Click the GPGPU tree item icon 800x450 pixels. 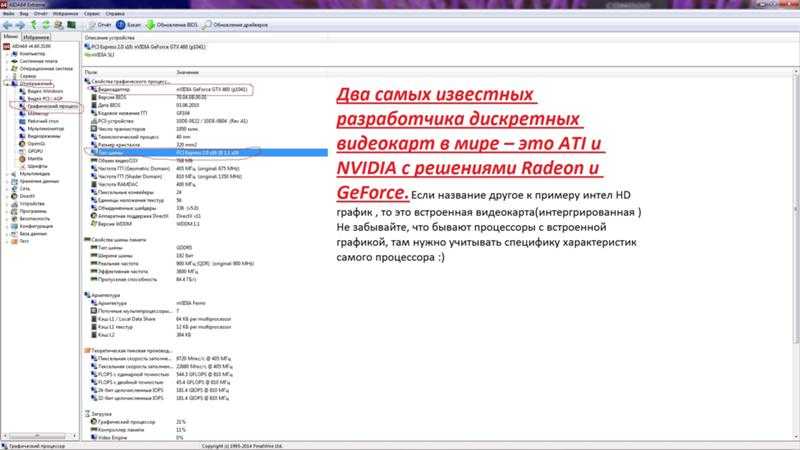click(22, 151)
